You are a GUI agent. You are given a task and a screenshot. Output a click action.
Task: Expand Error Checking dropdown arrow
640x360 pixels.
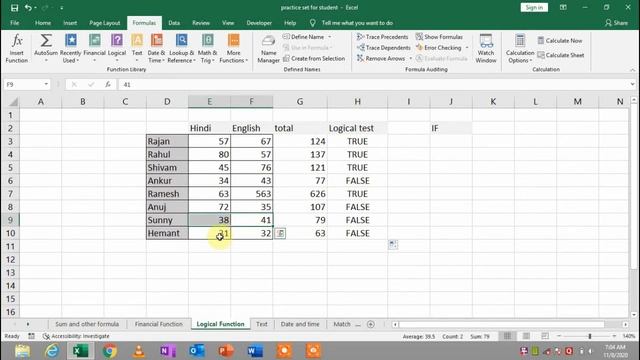pyautogui.click(x=467, y=48)
